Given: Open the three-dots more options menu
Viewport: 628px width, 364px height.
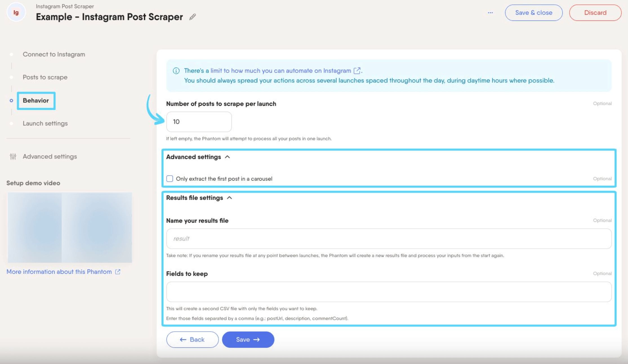Looking at the screenshot, I should [x=490, y=13].
